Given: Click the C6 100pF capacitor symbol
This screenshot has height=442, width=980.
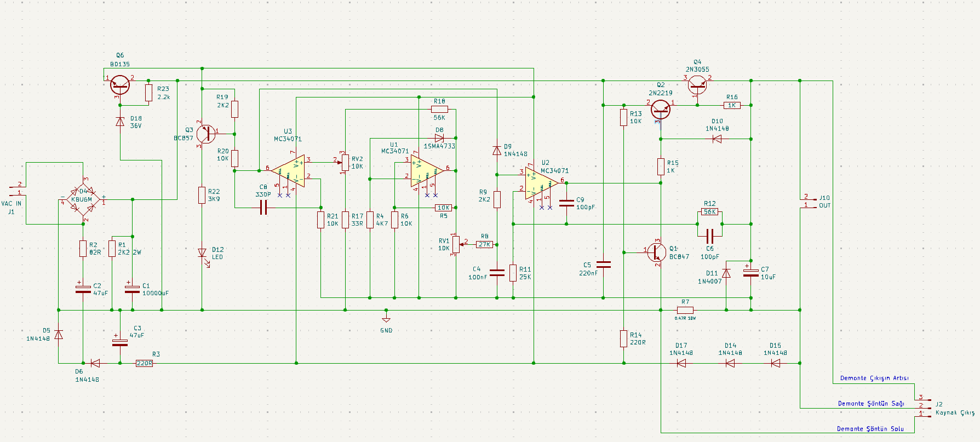Looking at the screenshot, I should [710, 236].
